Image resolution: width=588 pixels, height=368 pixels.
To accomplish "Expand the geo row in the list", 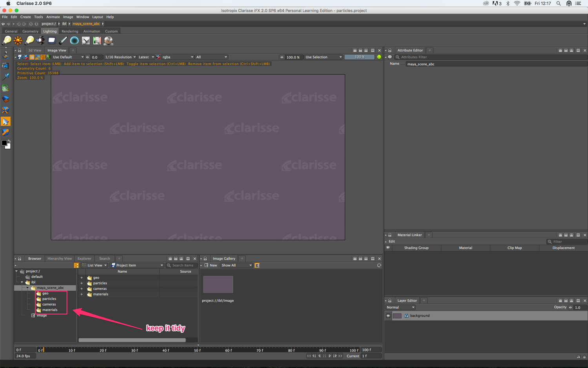I will pos(82,278).
